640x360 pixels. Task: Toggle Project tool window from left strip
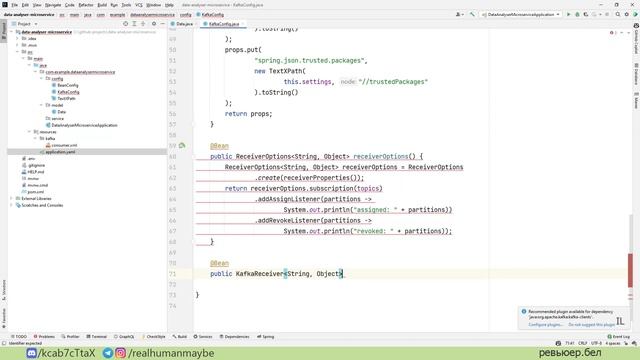[x=4, y=30]
